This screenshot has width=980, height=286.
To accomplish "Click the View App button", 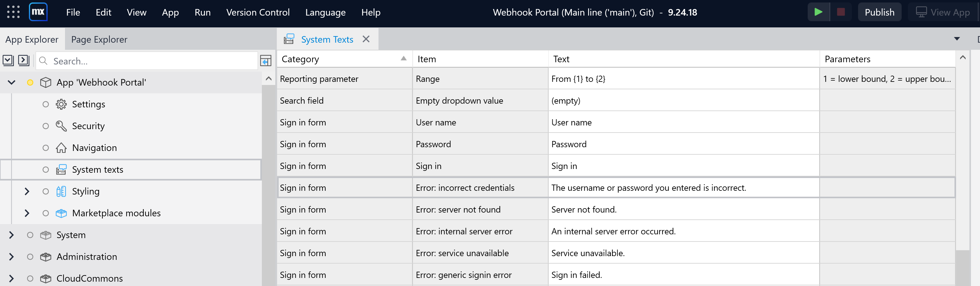I will [x=944, y=12].
